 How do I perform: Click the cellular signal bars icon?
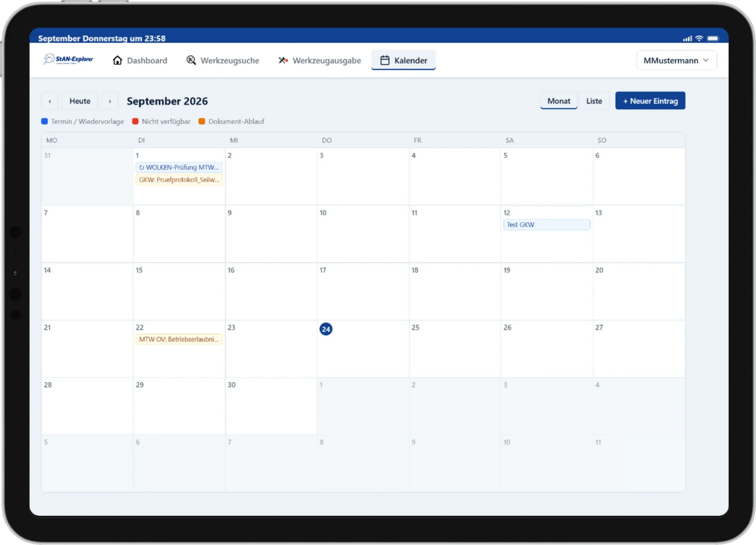[687, 39]
